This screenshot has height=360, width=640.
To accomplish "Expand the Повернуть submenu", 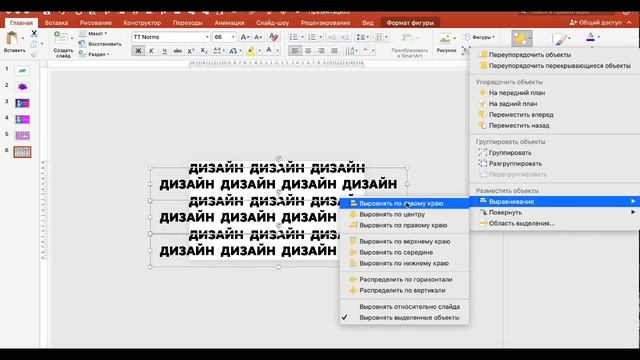I will [555, 212].
